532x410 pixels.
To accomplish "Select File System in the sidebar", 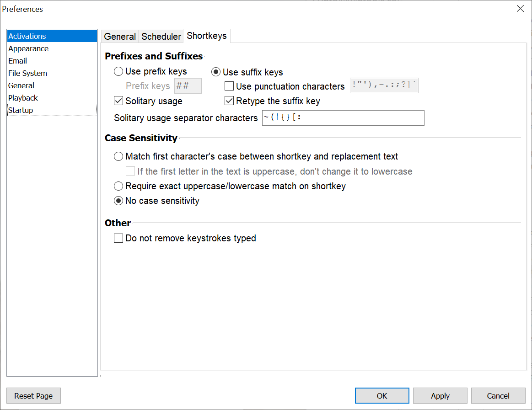I will pos(27,73).
